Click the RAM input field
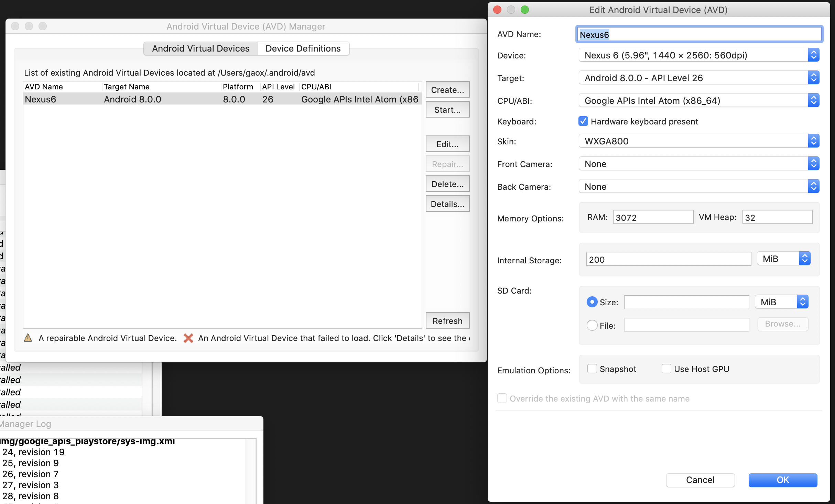835x504 pixels. [x=653, y=218]
